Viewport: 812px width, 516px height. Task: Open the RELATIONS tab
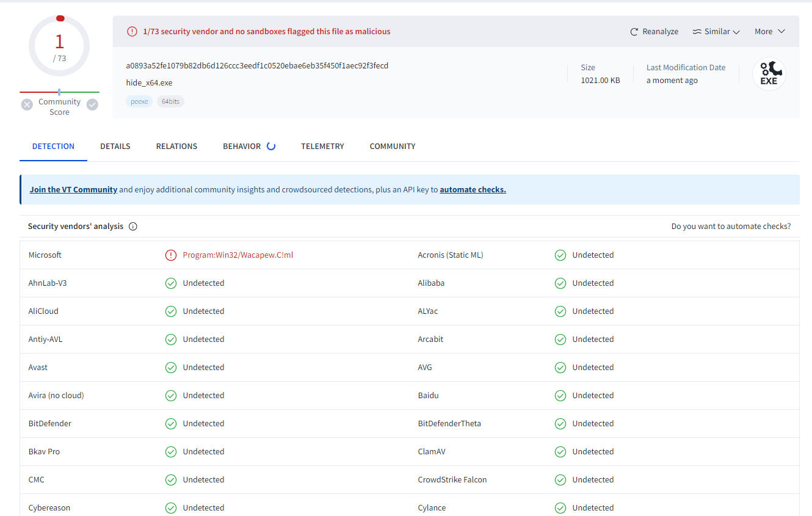pos(176,147)
